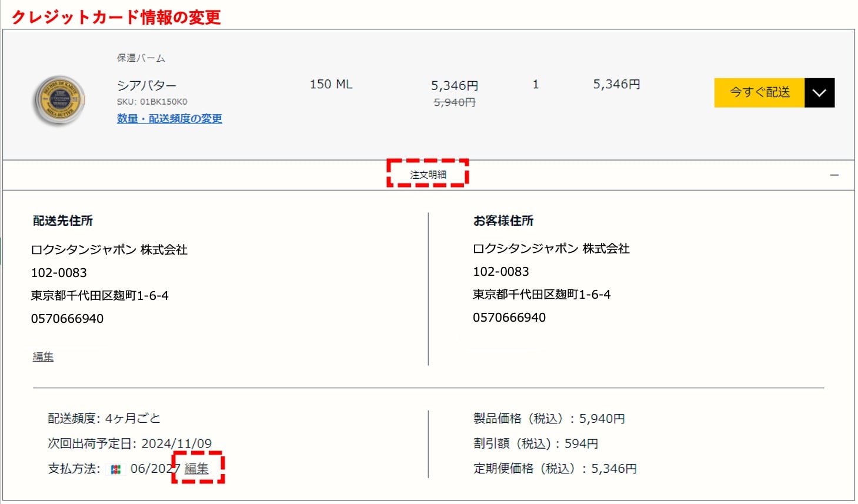Expand the black dropdown arrow beside 今すぐ配送
This screenshot has height=504, width=858.
[819, 92]
